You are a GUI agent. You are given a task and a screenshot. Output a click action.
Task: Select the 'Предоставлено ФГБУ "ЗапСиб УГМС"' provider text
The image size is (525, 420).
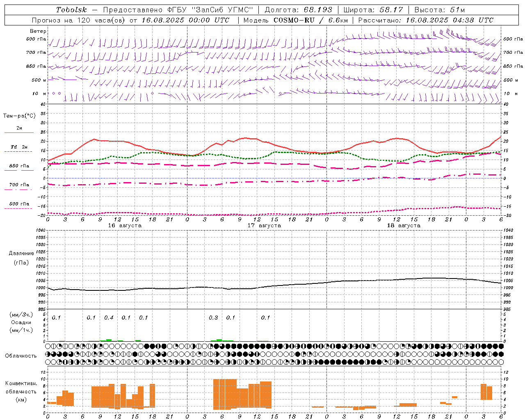tap(178, 10)
